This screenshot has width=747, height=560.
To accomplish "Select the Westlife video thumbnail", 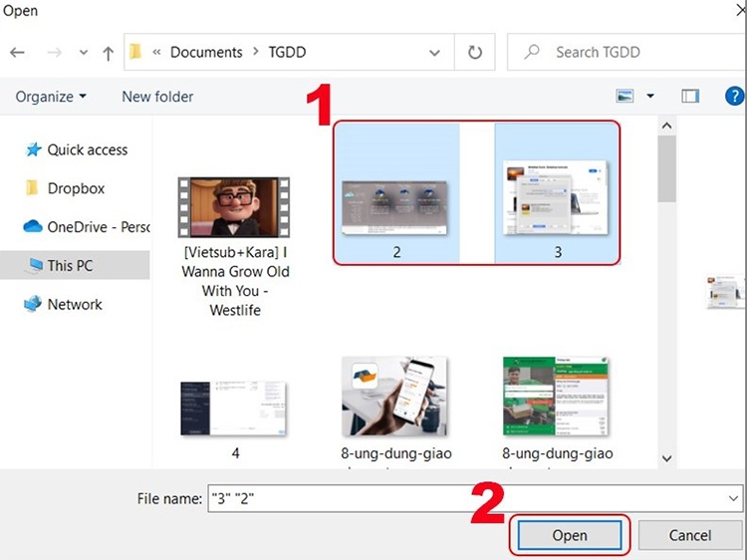I will pos(233,207).
